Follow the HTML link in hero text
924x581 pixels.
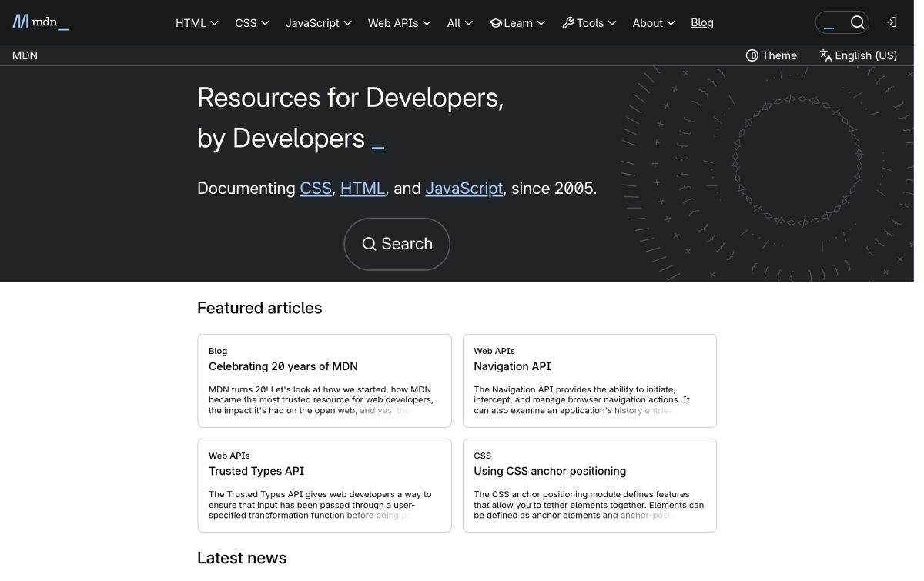point(363,188)
